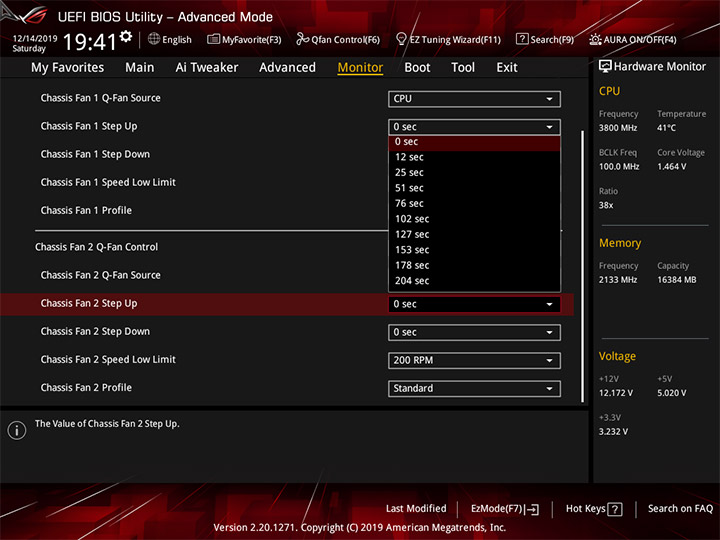
Task: Click the EzMode switch arrow icon
Action: pos(532,509)
